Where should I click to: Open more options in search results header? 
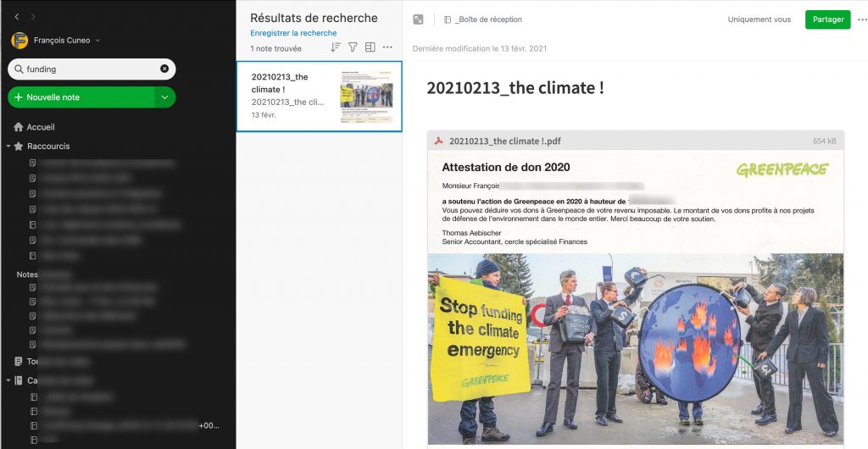[x=387, y=47]
